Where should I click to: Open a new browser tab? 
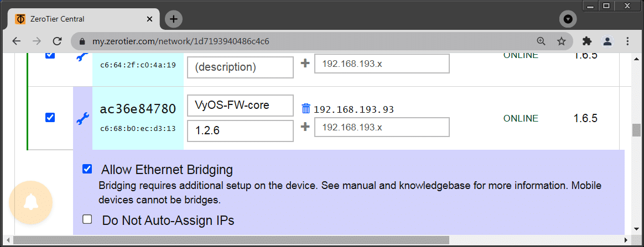pyautogui.click(x=174, y=19)
